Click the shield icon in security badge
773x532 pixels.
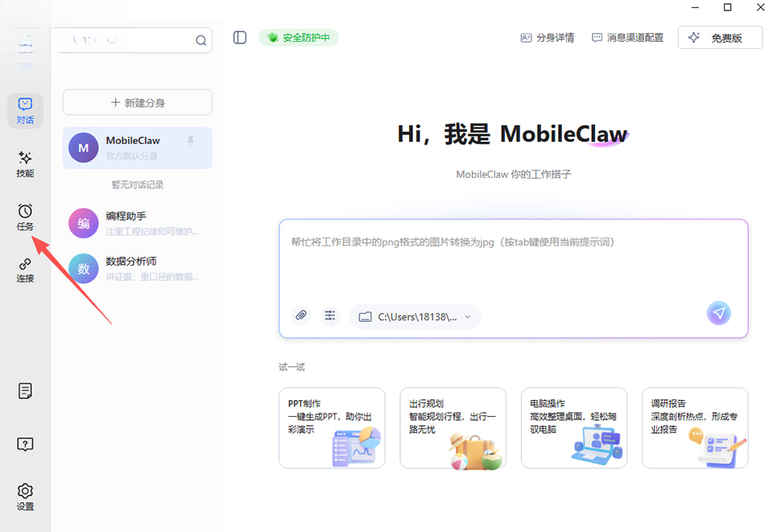273,38
